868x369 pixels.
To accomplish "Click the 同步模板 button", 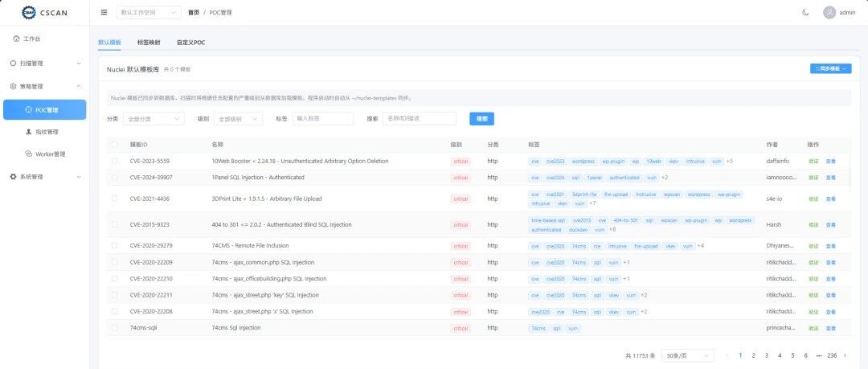I will coord(830,68).
